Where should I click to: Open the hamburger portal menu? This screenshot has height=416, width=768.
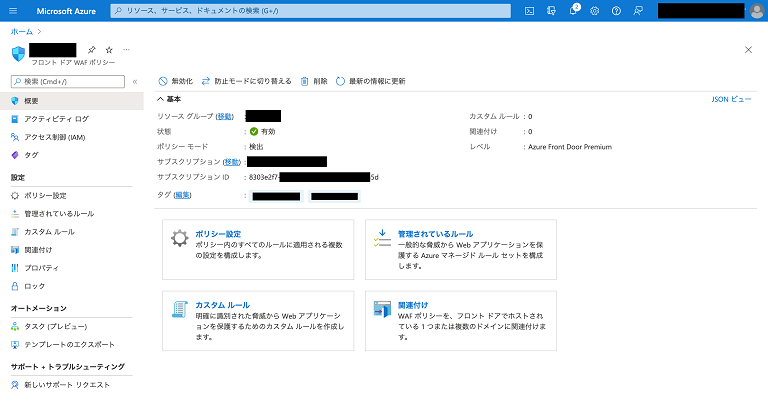[14, 10]
